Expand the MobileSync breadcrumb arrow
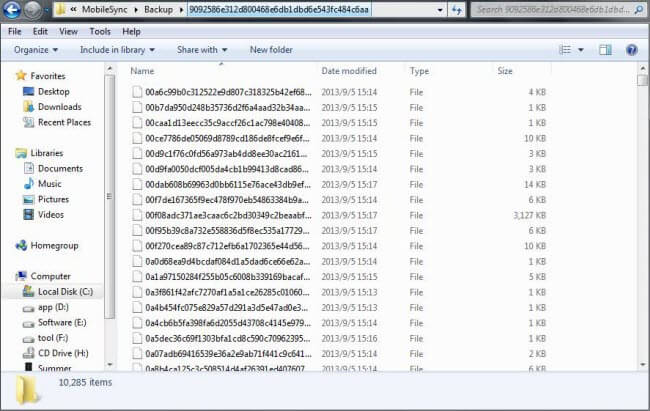Image resolution: width=650 pixels, height=411 pixels. click(136, 10)
